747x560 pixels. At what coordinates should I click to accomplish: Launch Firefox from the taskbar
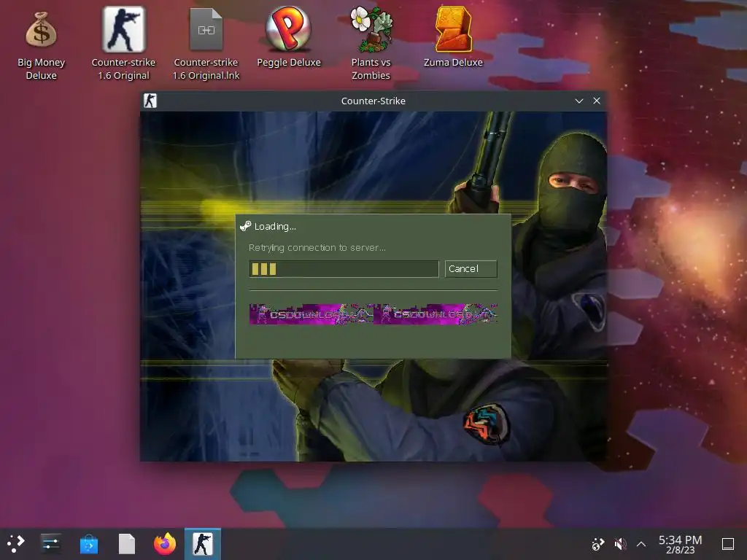click(x=165, y=544)
